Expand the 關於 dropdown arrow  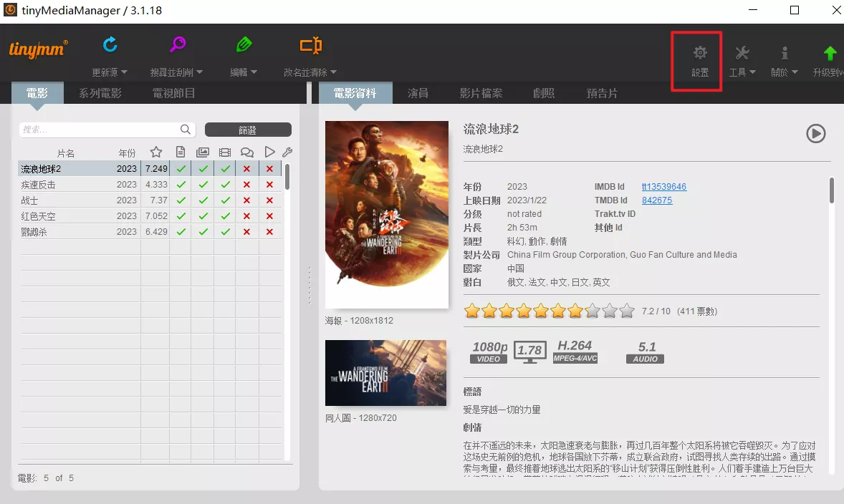795,72
